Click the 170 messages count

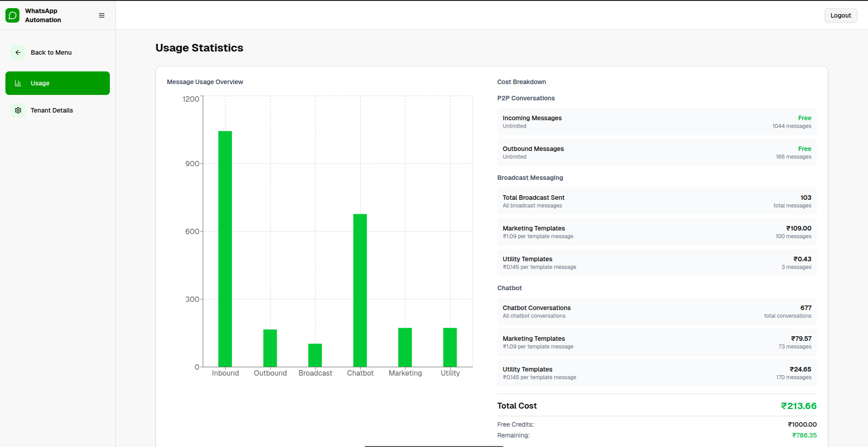pos(793,377)
